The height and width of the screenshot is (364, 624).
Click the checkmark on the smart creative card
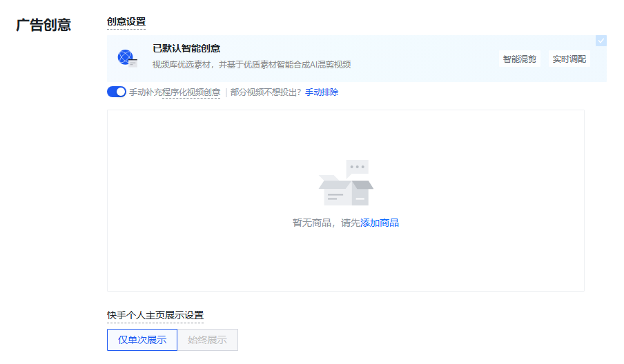pos(601,41)
